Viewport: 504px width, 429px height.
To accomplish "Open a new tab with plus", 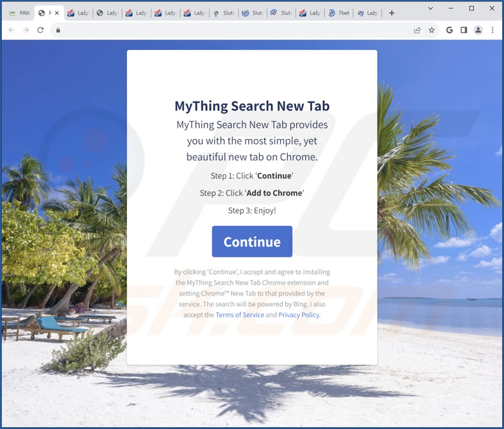I will (392, 13).
